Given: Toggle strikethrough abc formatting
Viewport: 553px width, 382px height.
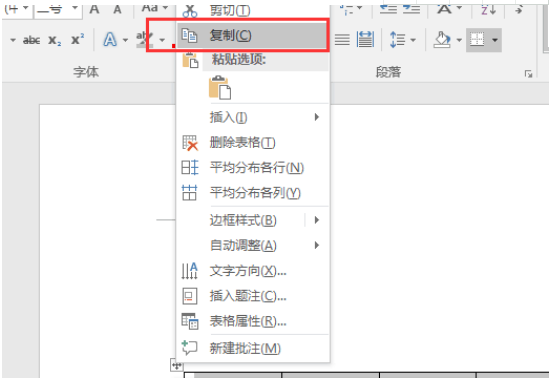Looking at the screenshot, I should coord(31,40).
